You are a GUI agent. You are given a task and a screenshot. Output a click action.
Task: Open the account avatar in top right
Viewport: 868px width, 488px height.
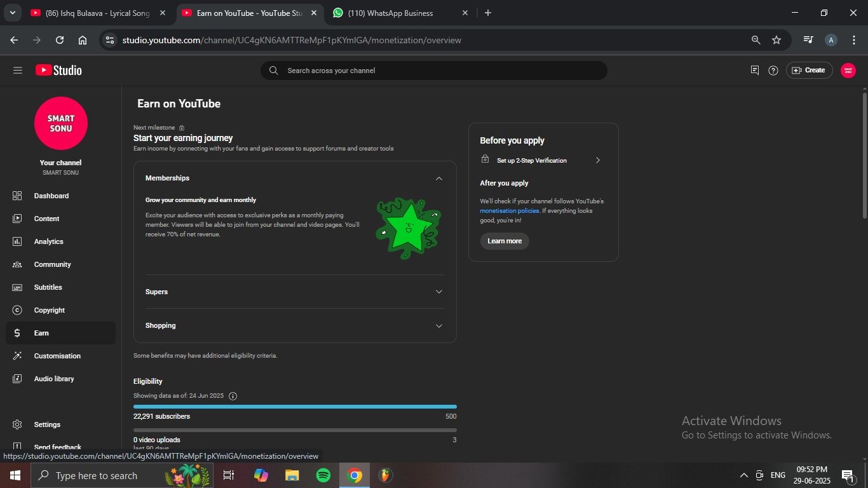pyautogui.click(x=848, y=71)
